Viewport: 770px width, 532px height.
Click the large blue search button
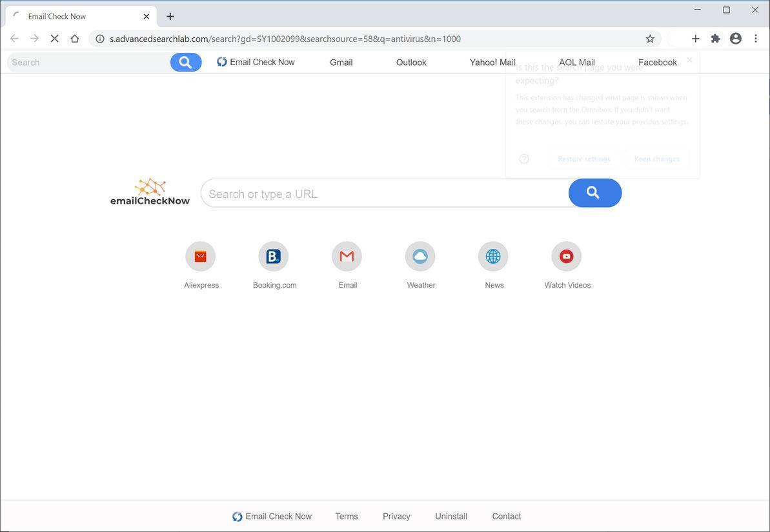point(595,193)
